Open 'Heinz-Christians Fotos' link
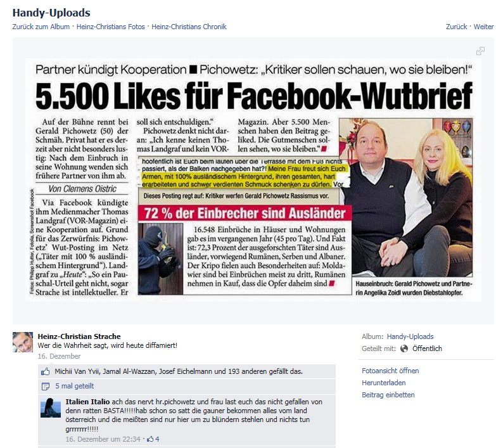 pos(111,27)
